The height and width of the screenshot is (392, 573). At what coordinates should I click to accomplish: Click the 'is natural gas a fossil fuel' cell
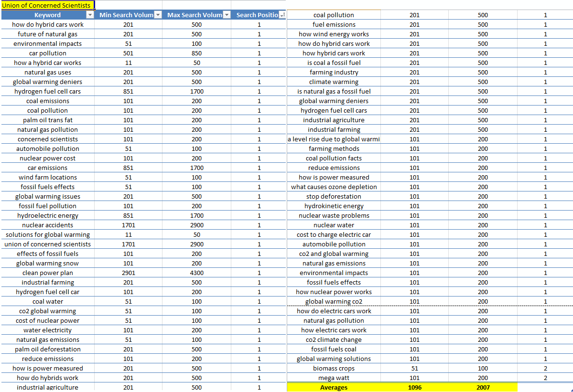[334, 91]
